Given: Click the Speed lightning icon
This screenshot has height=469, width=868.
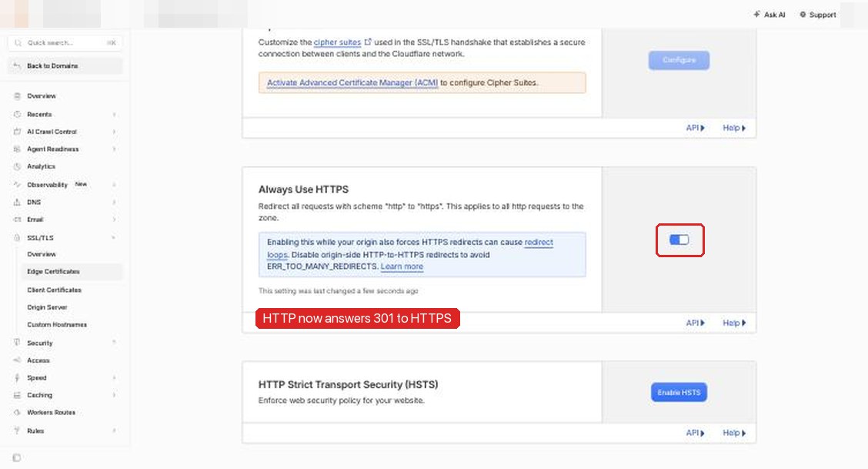Looking at the screenshot, I should [x=17, y=377].
